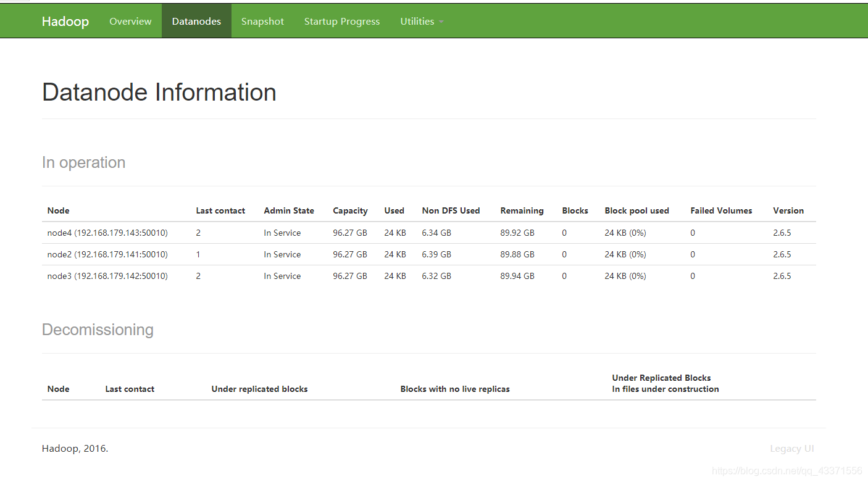Click node2's last contact value 1

pos(198,254)
